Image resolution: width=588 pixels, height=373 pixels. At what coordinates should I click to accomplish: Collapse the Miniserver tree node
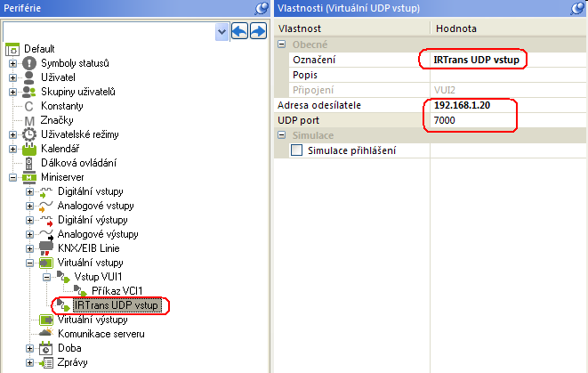click(x=12, y=177)
